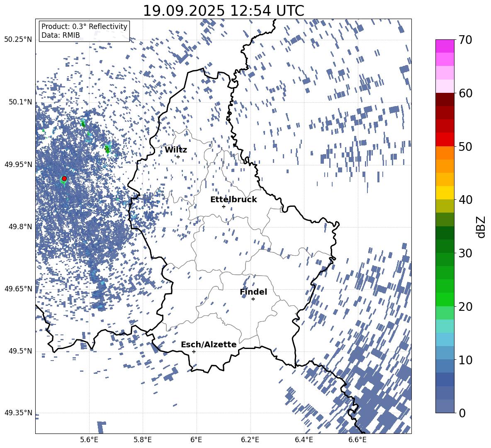Click the 49.5°N latitude label
Viewport: 491px width, 448px height.
click(20, 351)
